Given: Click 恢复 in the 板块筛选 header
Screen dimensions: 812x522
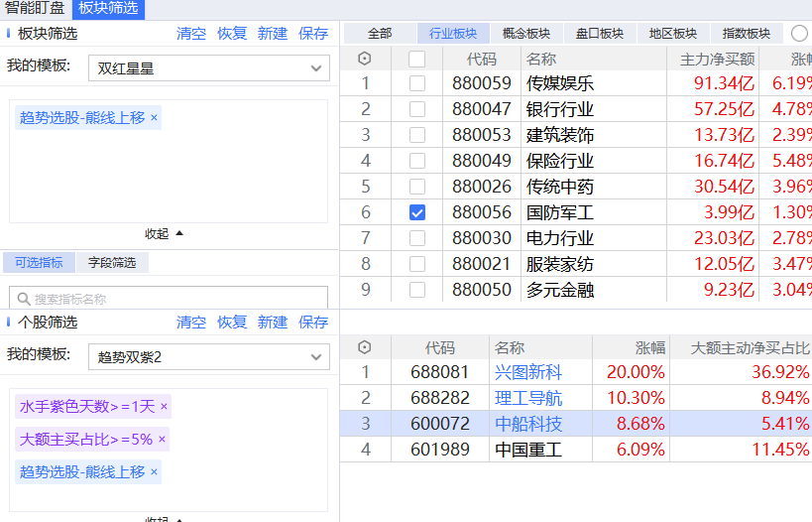Looking at the screenshot, I should tap(231, 34).
